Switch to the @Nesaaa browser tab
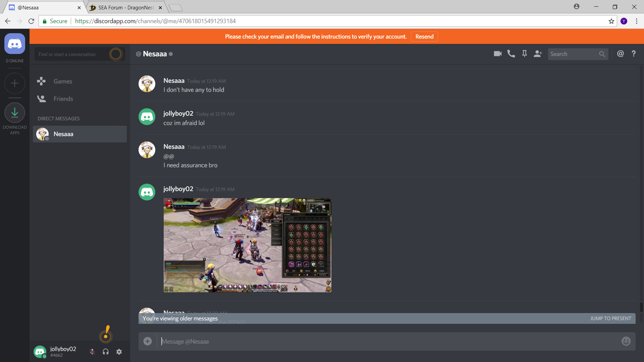This screenshot has width=644, height=362. coord(44,8)
